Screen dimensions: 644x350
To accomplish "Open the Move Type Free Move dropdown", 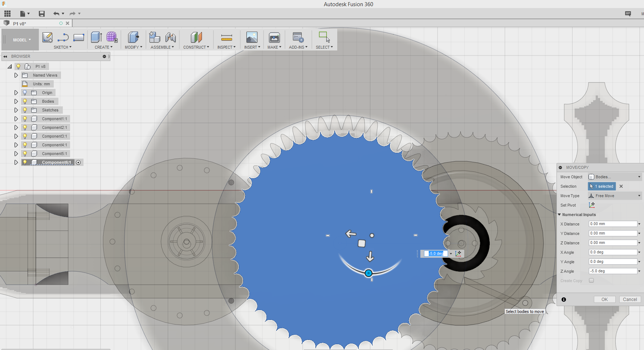I will pos(615,196).
